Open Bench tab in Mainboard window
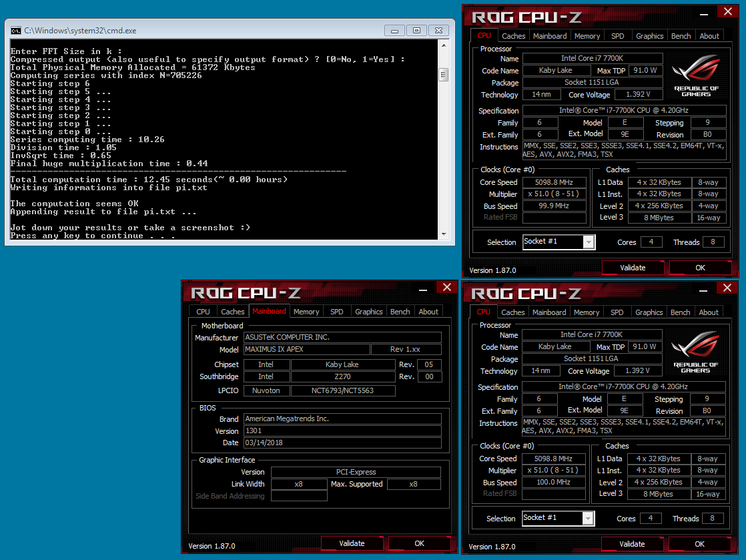This screenshot has width=746, height=560. pos(400,312)
